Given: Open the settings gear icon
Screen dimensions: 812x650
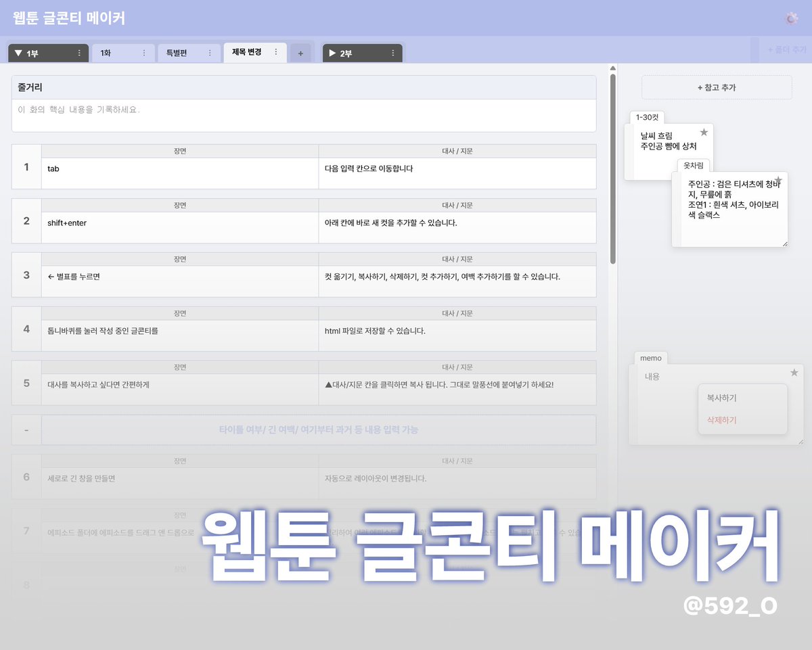Looking at the screenshot, I should [x=791, y=18].
